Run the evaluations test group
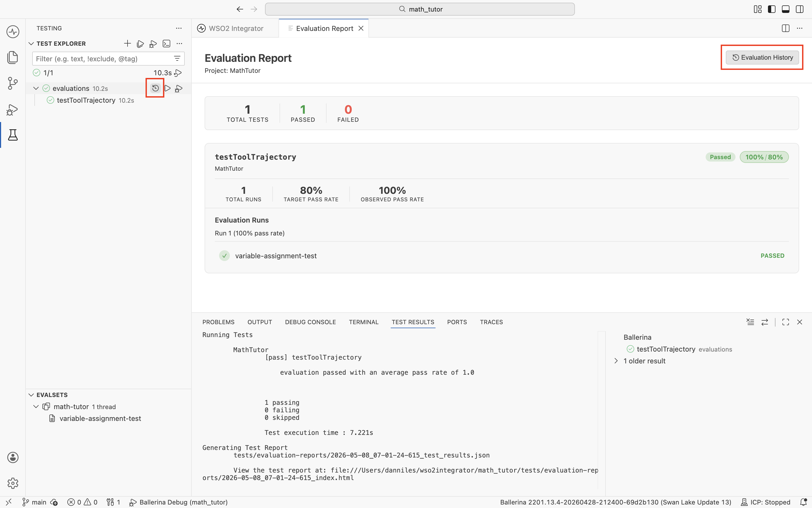This screenshot has width=812, height=508. [168, 88]
